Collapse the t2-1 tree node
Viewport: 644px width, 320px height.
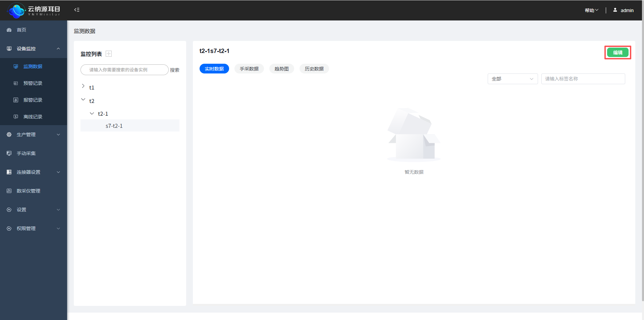tap(92, 114)
